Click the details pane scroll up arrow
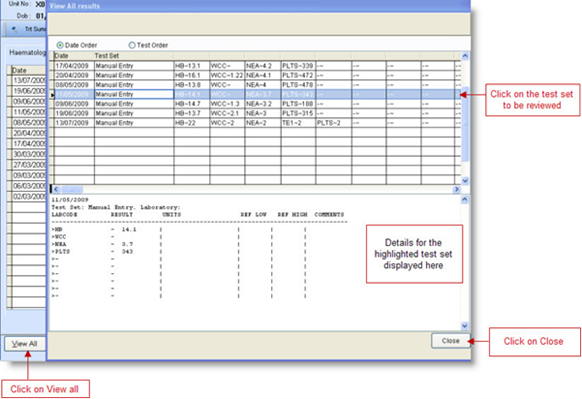 coord(465,200)
